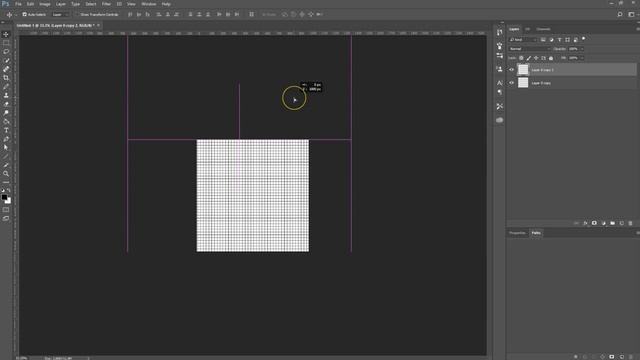Filter layers by adjustment layer icon
This screenshot has width=640, height=360.
pos(551,40)
